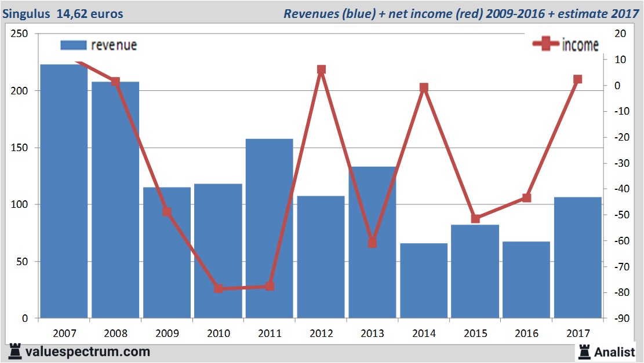This screenshot has width=644, height=363.
Task: Click the 100 left axis value
Action: click(19, 204)
